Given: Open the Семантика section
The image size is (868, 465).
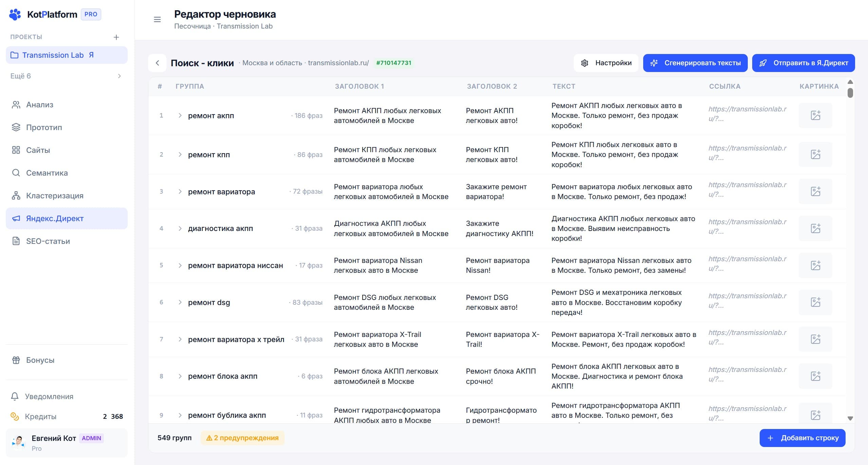Looking at the screenshot, I should point(67,173).
